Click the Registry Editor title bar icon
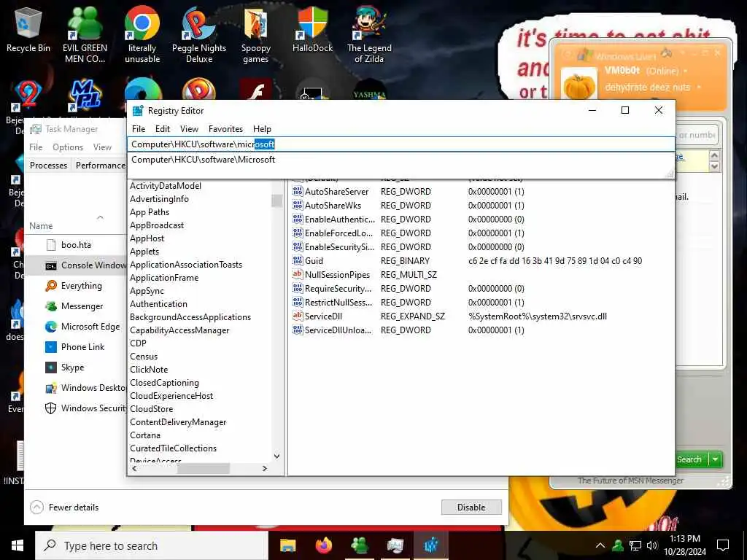Screen dimensions: 747x560 (x=138, y=111)
